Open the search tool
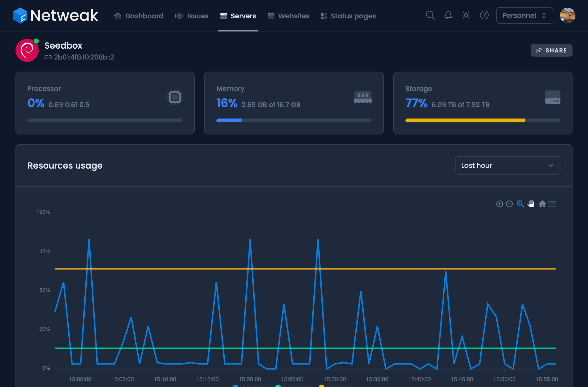The image size is (588, 387). pyautogui.click(x=430, y=15)
